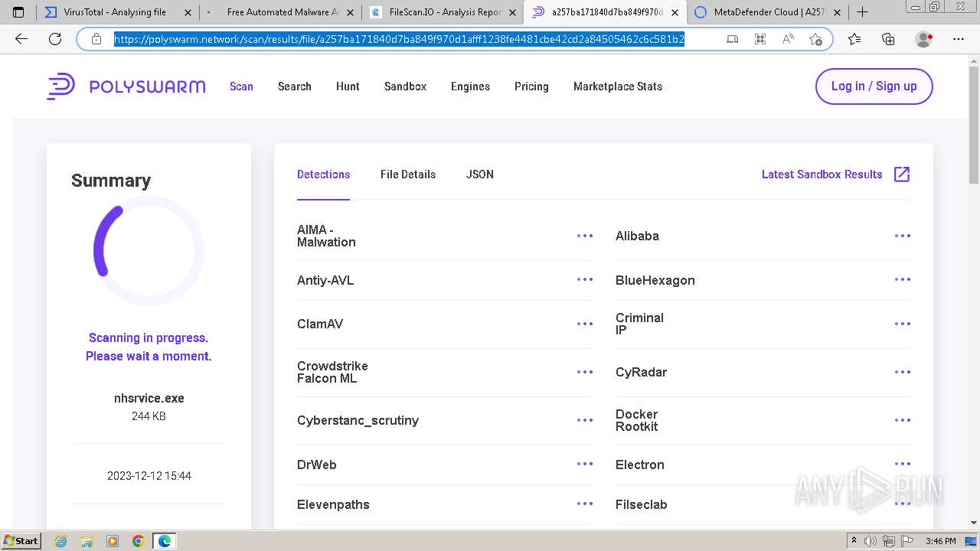Switch to Free Automated Malware tab
The width and height of the screenshot is (980, 551).
coord(280,12)
